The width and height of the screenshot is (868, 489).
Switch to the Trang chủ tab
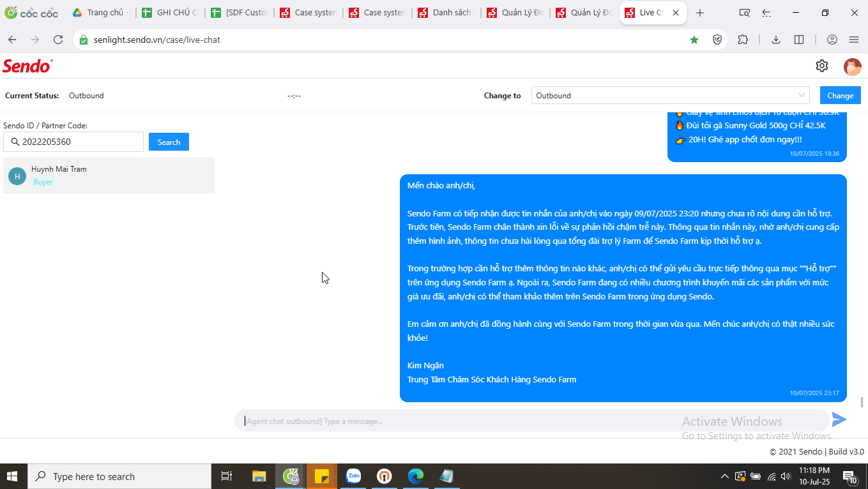click(x=101, y=13)
